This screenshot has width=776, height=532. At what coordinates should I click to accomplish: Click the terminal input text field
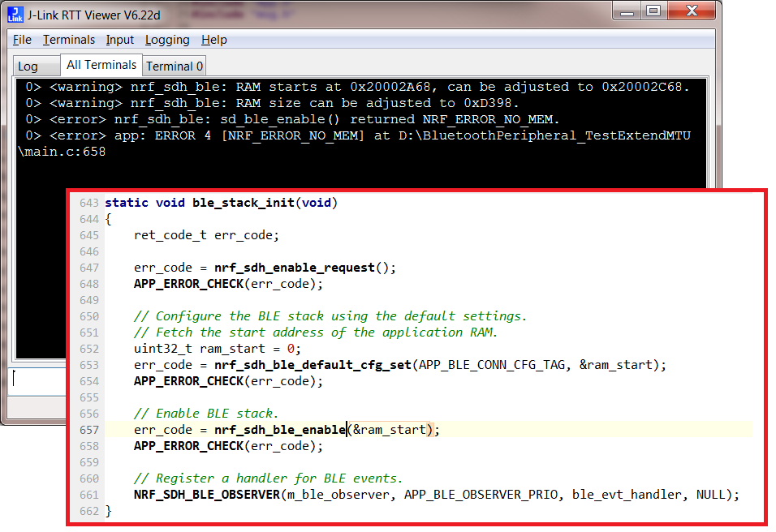click(37, 380)
